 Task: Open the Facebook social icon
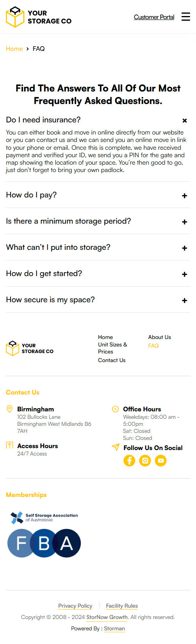(x=129, y=461)
